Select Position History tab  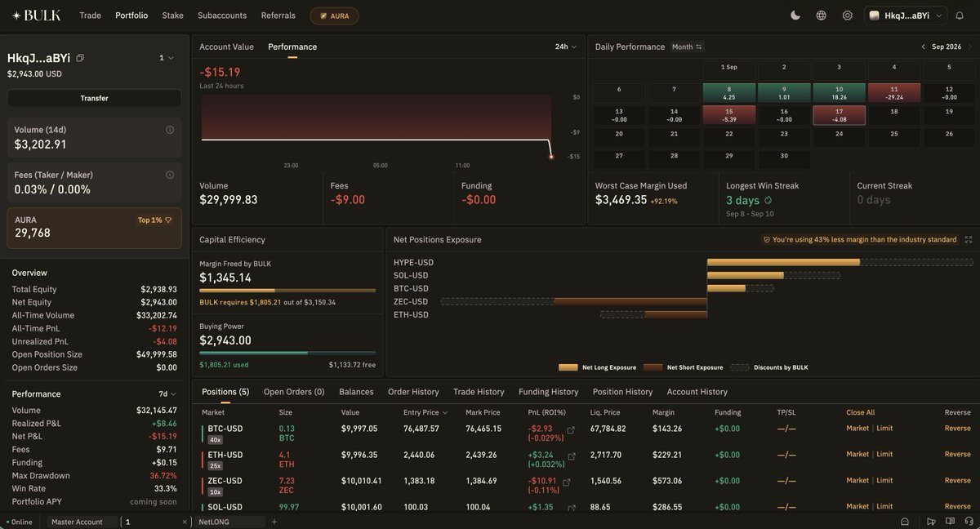622,392
